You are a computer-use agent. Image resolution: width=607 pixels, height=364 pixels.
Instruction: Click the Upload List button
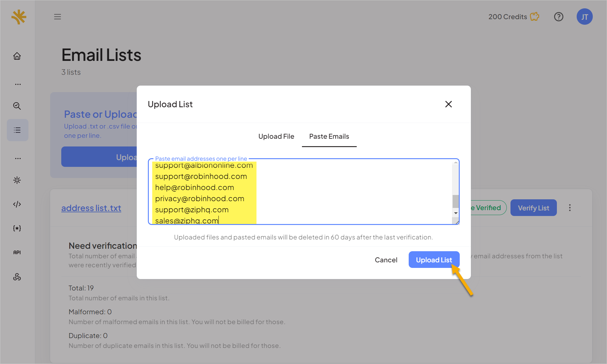pos(434,259)
